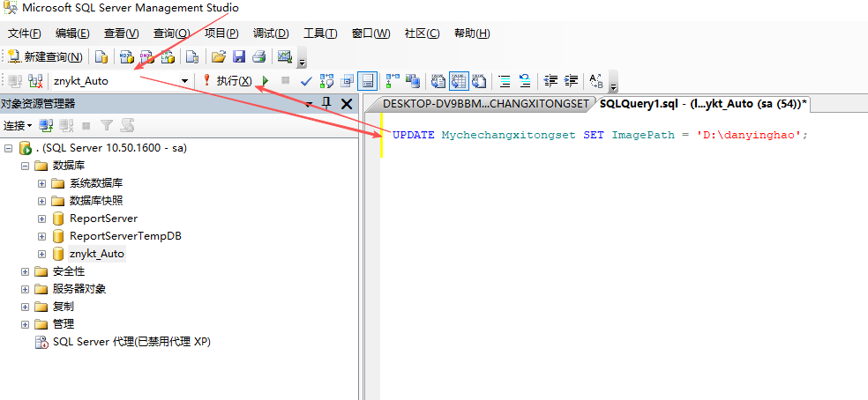
Task: Open the Window (窗口) menu
Action: tap(370, 33)
